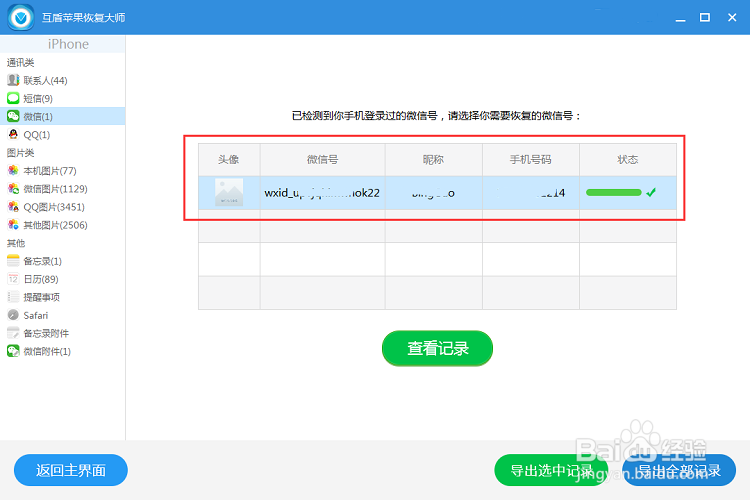Image resolution: width=750 pixels, height=500 pixels.
Task: Select the wxid account cell ending ok22
Action: pyautogui.click(x=322, y=193)
